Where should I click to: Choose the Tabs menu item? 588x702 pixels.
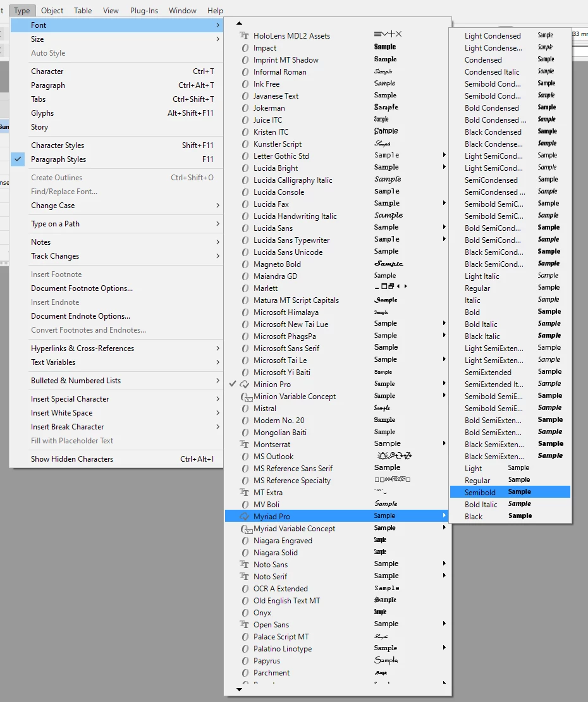[x=116, y=99]
